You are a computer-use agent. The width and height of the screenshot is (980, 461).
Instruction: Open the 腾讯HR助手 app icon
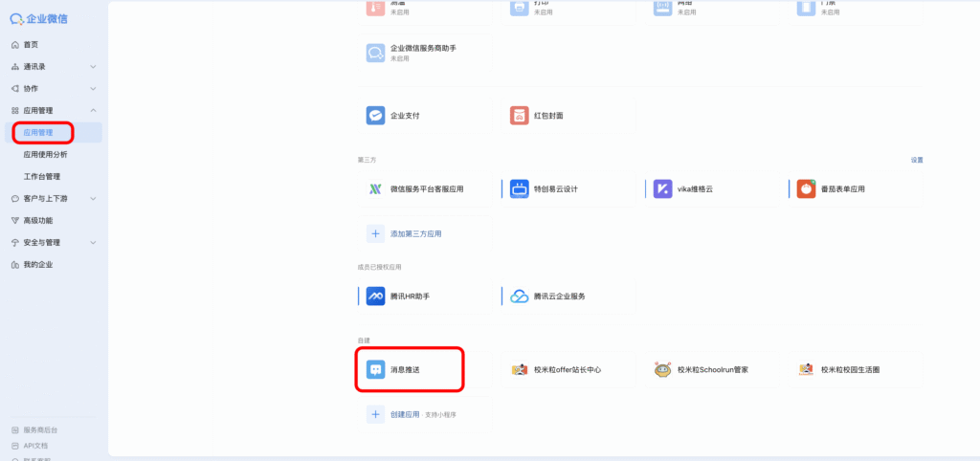point(375,296)
